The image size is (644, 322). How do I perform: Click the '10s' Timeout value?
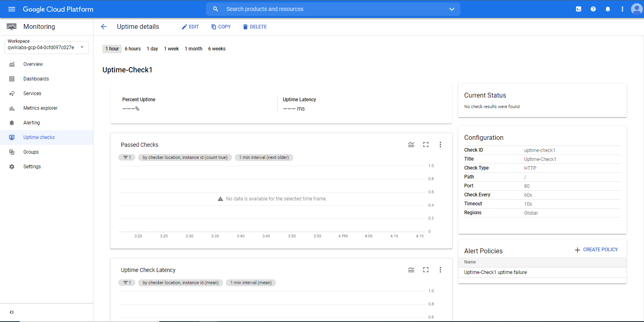click(528, 204)
